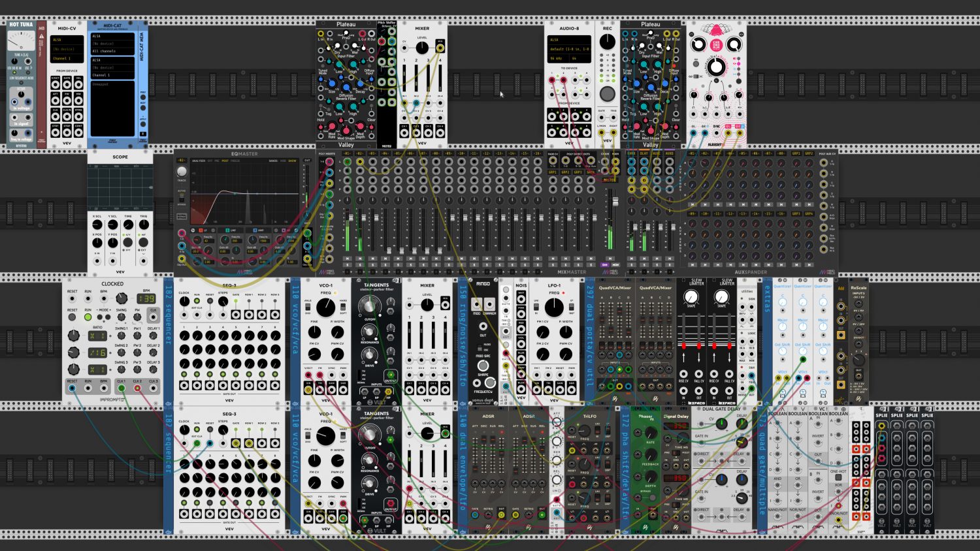The width and height of the screenshot is (980, 551).
Task: Set the EQMaster analyser mode to OFF
Action: pos(210,160)
